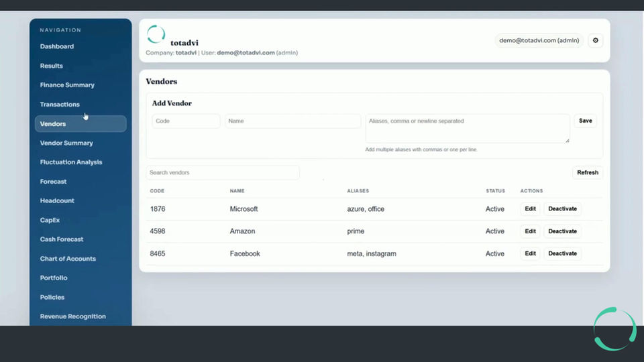This screenshot has height=362, width=644.
Task: Refresh the vendor list
Action: pyautogui.click(x=588, y=172)
